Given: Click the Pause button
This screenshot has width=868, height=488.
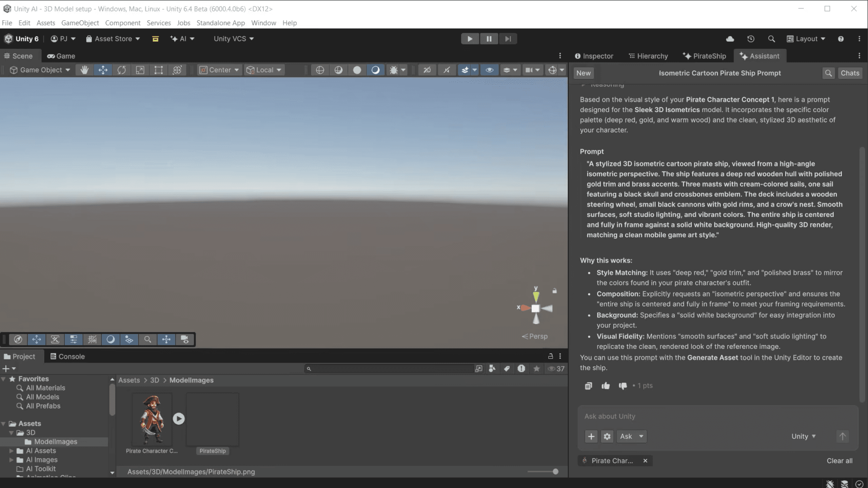Looking at the screenshot, I should 489,39.
